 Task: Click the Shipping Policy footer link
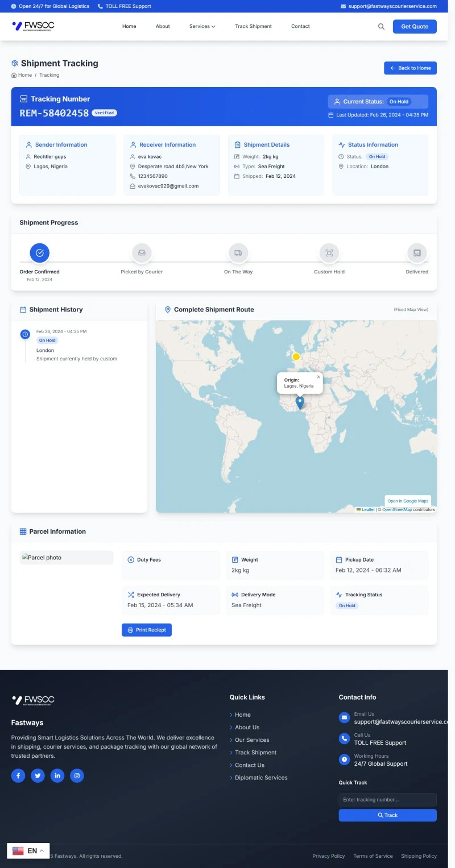(419, 856)
